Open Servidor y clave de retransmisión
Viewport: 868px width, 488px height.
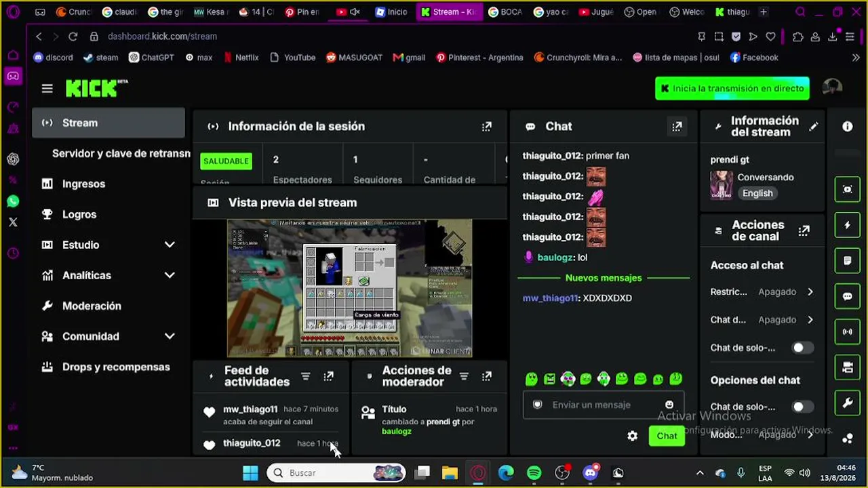tap(121, 153)
